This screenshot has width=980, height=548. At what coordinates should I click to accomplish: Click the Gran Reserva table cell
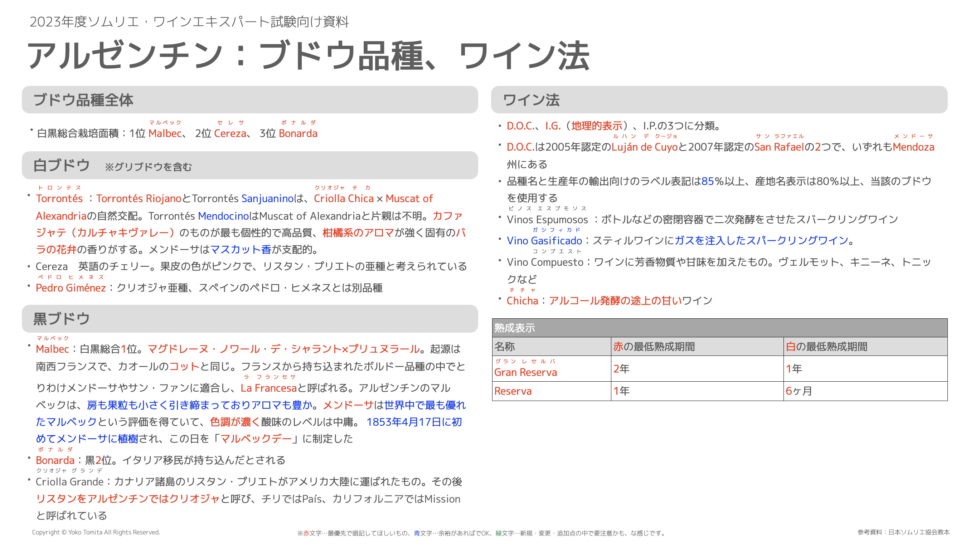click(x=552, y=369)
